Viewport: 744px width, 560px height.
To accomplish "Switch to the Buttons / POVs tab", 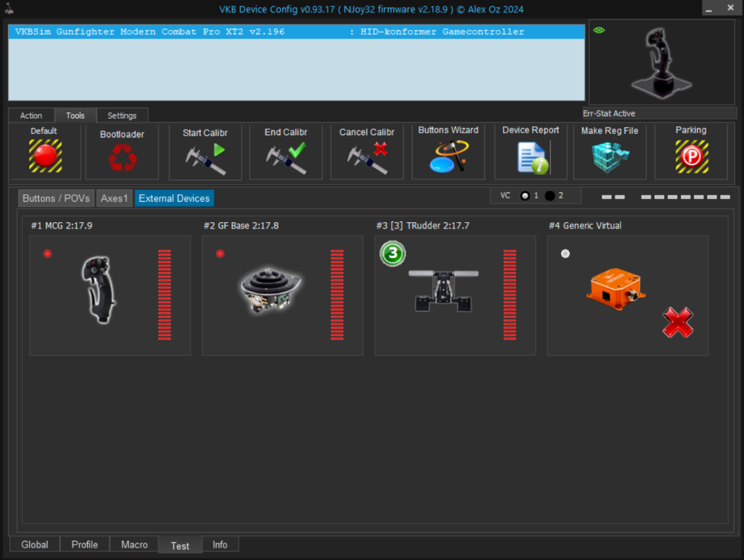I will 56,198.
